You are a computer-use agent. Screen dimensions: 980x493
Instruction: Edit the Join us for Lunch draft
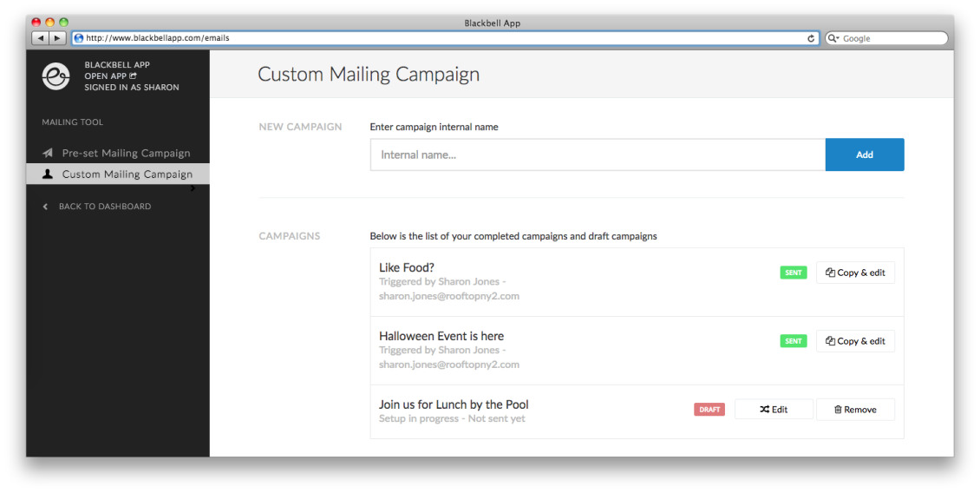774,409
